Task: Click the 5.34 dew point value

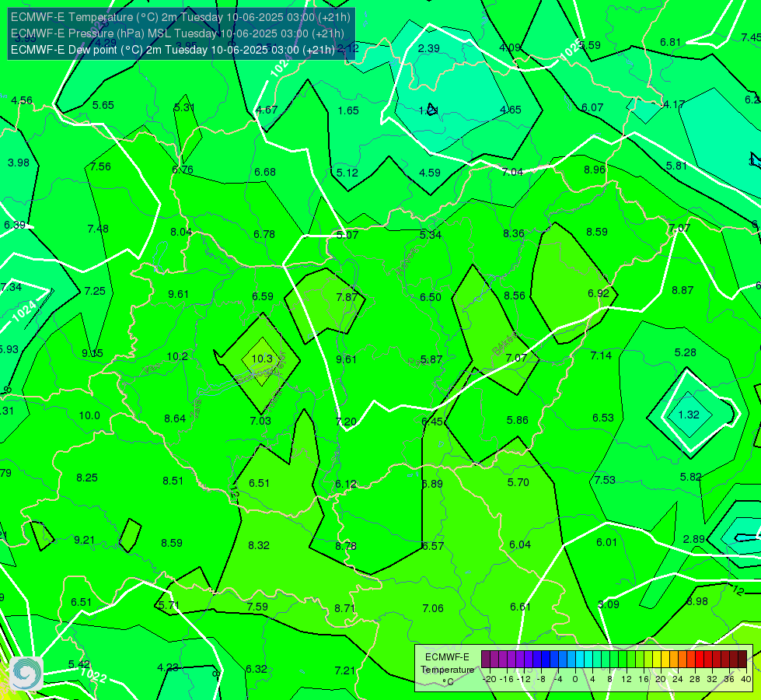Action: pos(431,235)
